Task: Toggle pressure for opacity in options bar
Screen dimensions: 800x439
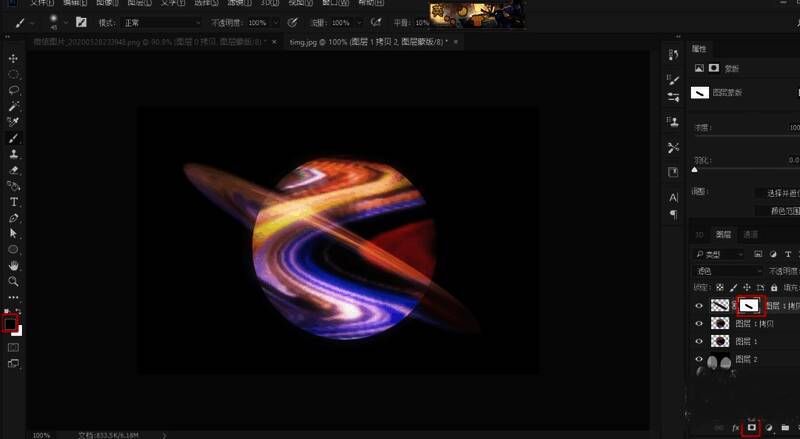Action: point(292,22)
